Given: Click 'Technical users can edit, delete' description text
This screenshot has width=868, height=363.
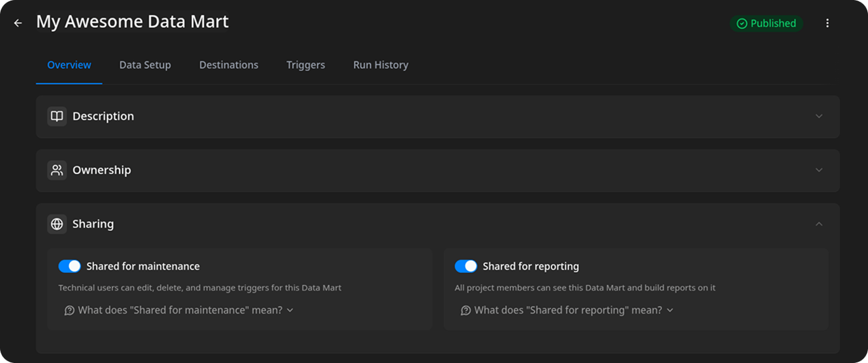Looking at the screenshot, I should coord(200,288).
